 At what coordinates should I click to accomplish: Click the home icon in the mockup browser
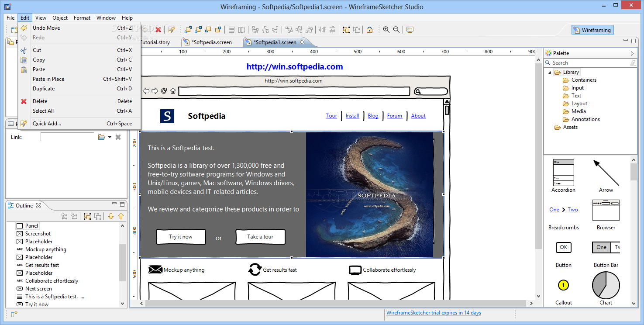point(173,91)
